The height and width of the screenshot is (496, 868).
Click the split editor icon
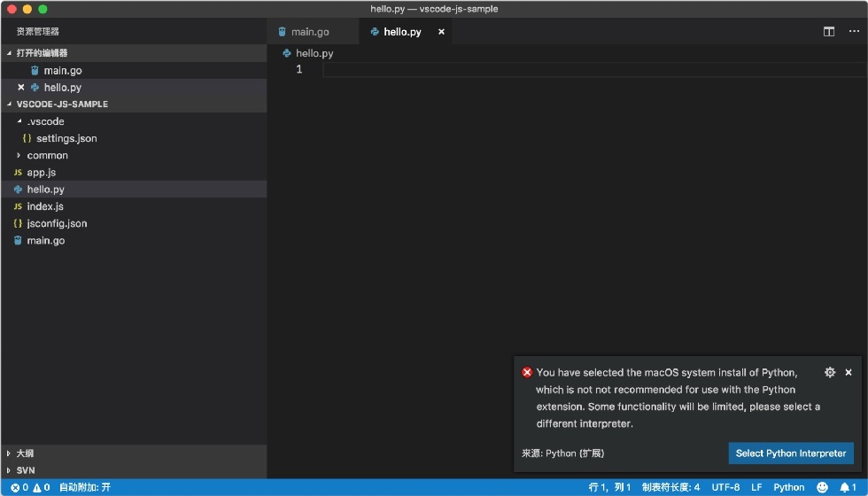pos(829,32)
